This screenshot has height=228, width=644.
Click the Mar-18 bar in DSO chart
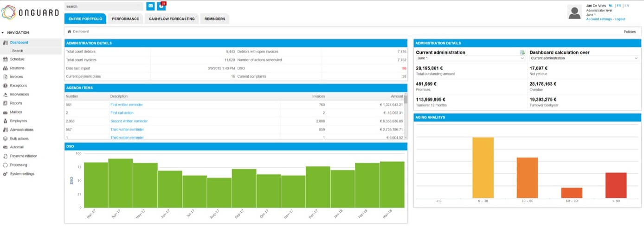392,184
